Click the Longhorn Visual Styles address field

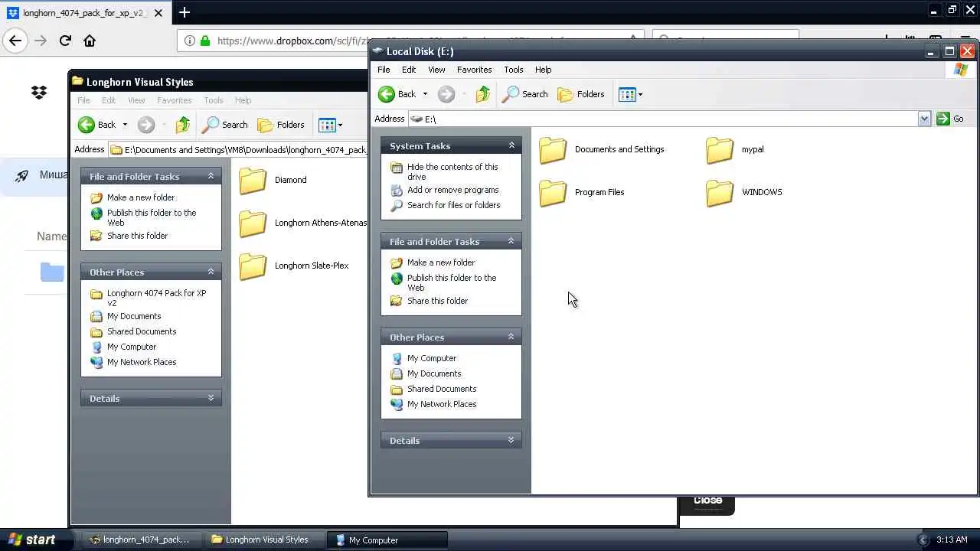tap(239, 150)
